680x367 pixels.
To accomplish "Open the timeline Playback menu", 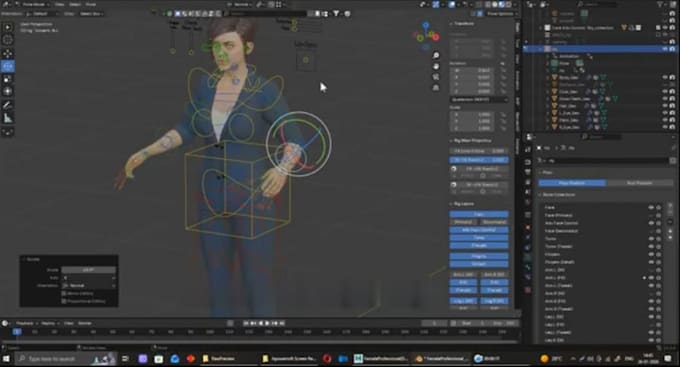I will 26,323.
